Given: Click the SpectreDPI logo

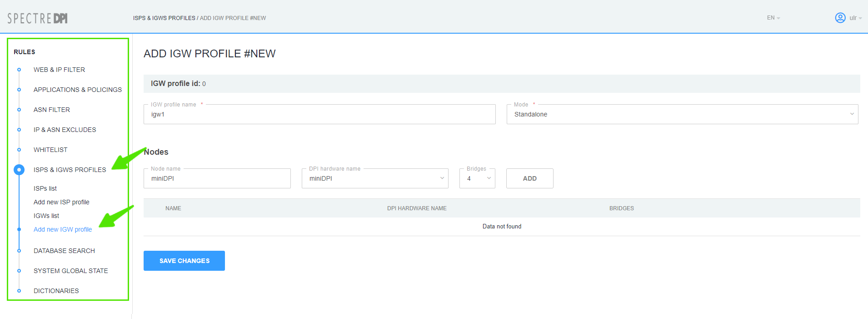Looking at the screenshot, I should [x=37, y=18].
